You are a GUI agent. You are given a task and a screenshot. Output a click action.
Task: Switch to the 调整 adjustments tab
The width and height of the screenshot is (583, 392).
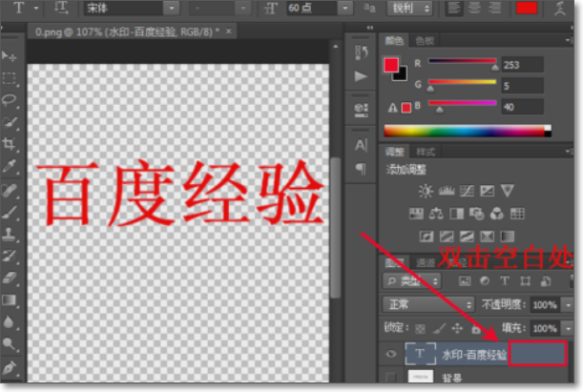394,152
